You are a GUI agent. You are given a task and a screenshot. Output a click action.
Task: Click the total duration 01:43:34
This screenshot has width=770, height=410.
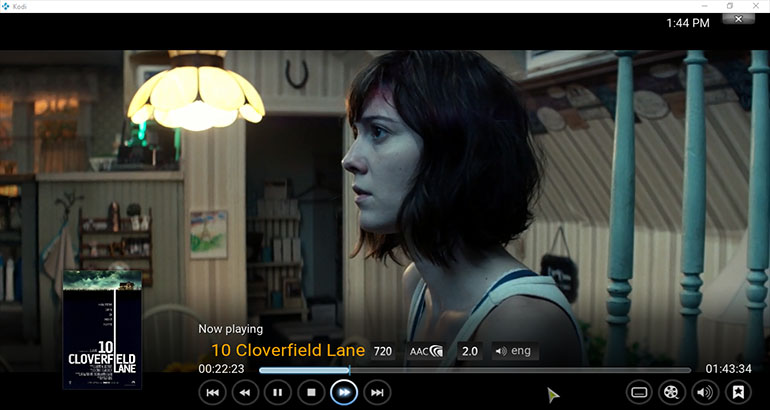point(728,369)
